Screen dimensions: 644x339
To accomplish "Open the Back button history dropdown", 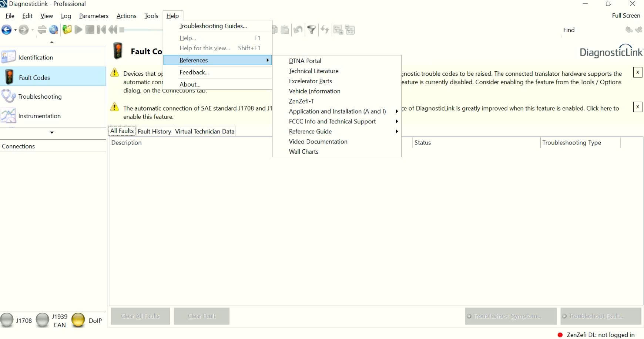I will 15,30.
